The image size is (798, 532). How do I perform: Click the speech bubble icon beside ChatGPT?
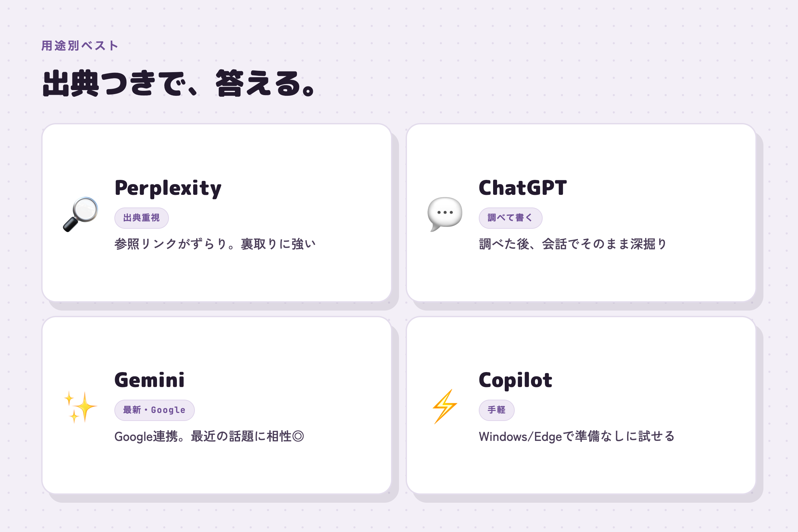click(x=445, y=214)
